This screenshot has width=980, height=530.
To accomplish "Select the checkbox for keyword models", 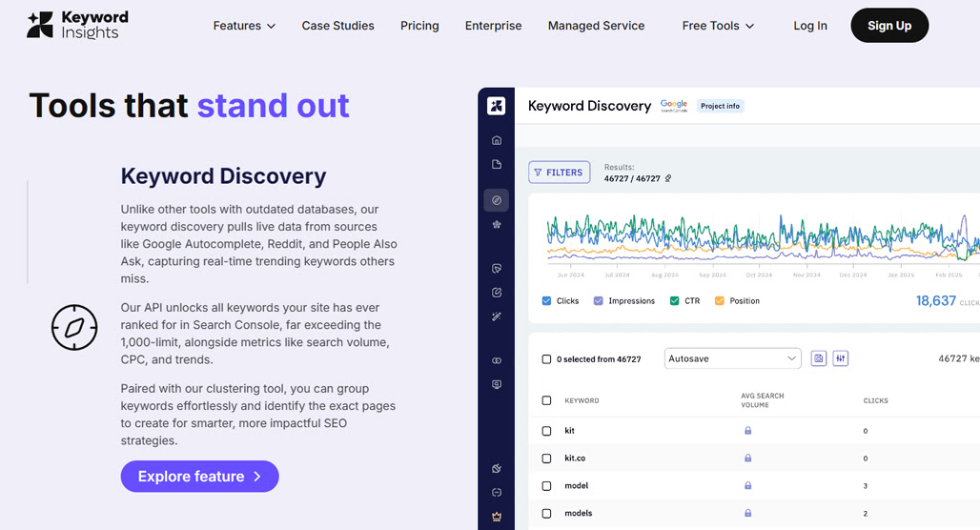I will pyautogui.click(x=546, y=513).
